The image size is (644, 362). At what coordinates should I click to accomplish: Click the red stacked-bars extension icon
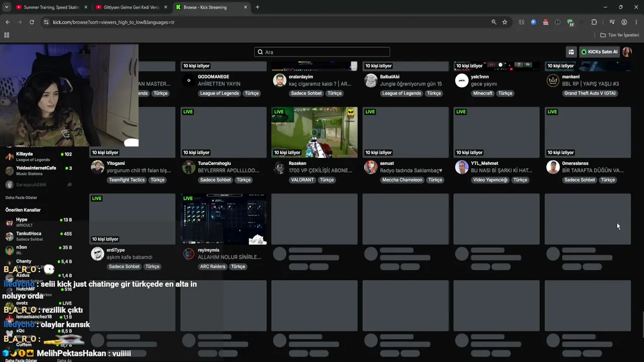click(546, 22)
